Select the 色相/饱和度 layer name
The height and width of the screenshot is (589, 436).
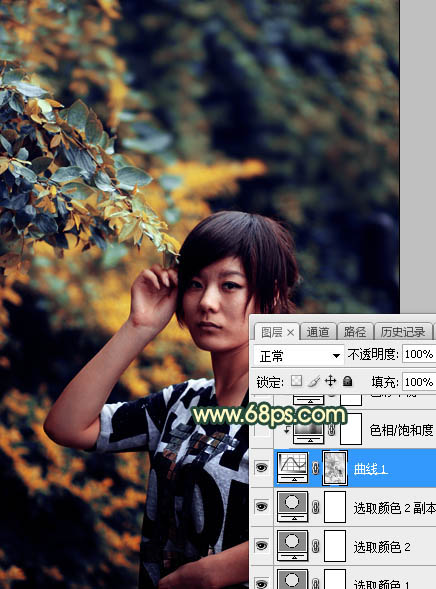(x=401, y=430)
